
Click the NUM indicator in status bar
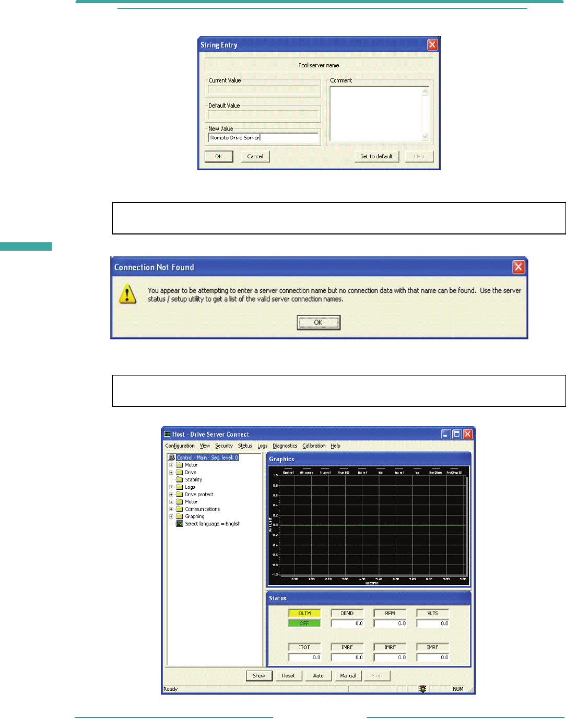click(458, 689)
